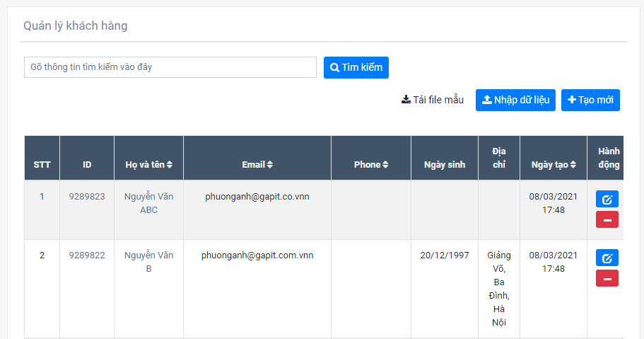Create a new customer with Tạo mới
Image resolution: width=644 pixels, height=339 pixels.
coord(590,100)
